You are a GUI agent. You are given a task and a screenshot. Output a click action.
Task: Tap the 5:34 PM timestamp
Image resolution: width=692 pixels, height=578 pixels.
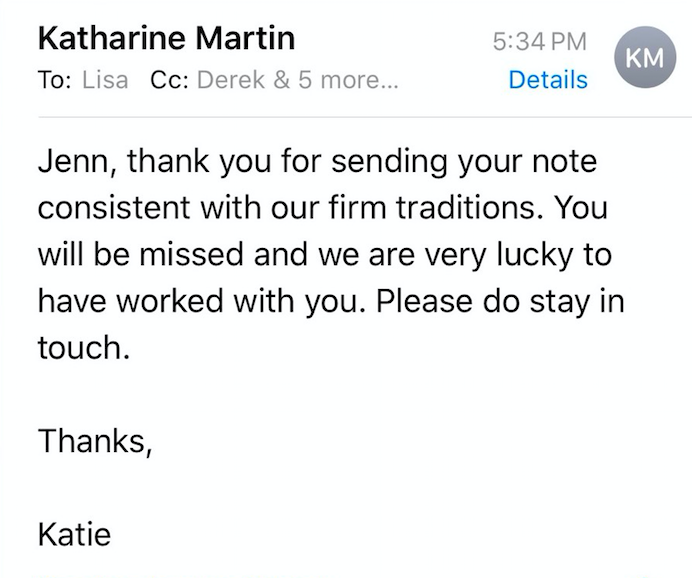coord(540,42)
